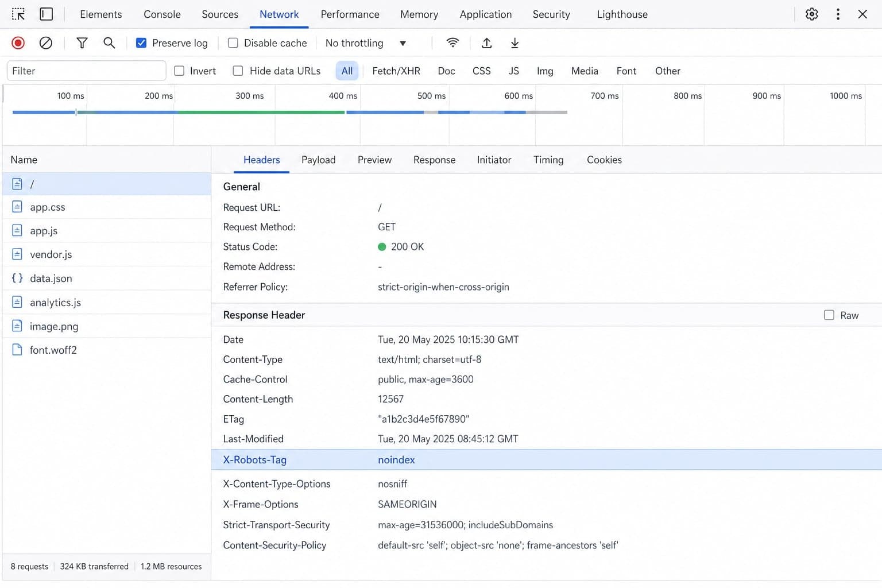
Task: Click the ETag value text
Action: point(424,419)
